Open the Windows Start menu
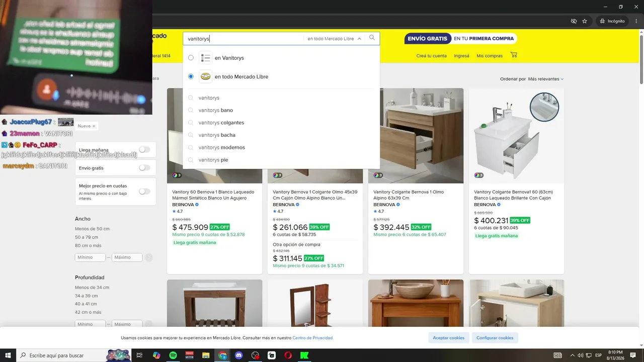This screenshot has width=644, height=362. pyautogui.click(x=8, y=355)
